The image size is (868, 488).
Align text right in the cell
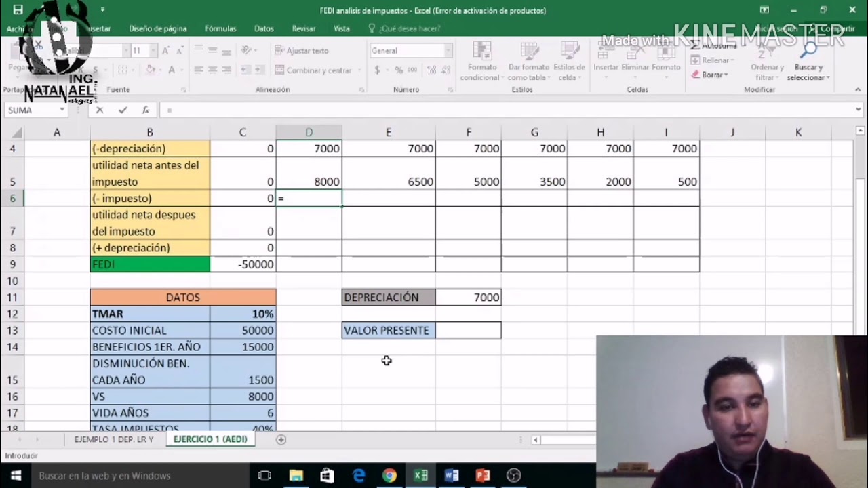coord(226,70)
